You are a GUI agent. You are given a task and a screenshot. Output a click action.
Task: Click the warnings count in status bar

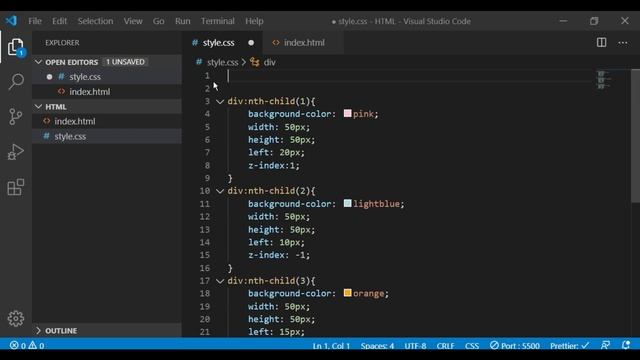tap(36, 346)
